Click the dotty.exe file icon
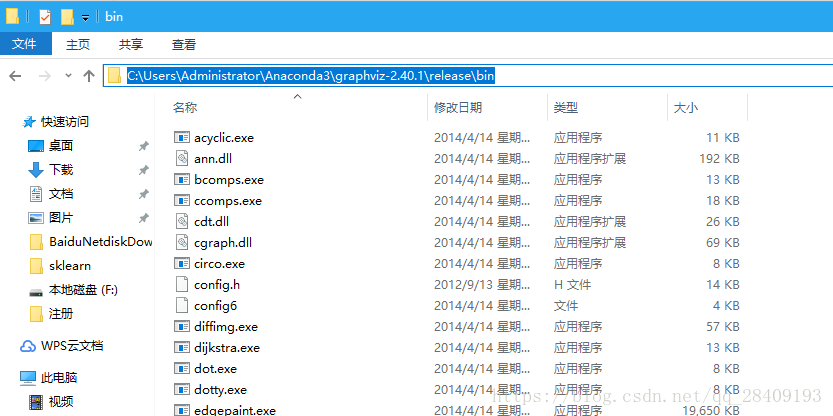This screenshot has height=416, width=833. point(182,389)
